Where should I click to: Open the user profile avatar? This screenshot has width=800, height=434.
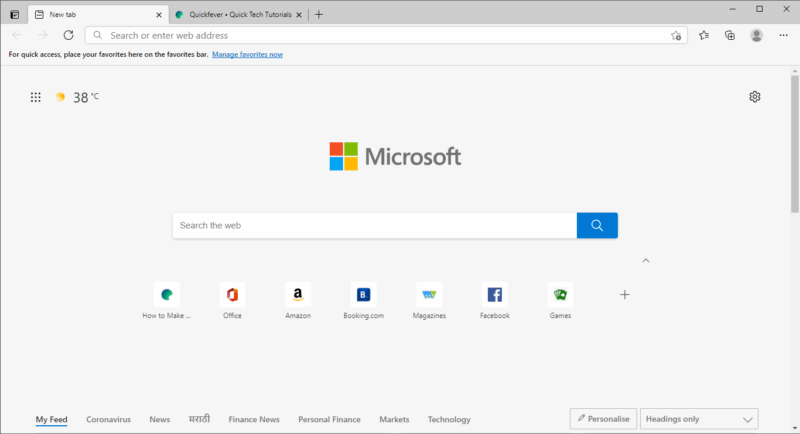(x=756, y=35)
